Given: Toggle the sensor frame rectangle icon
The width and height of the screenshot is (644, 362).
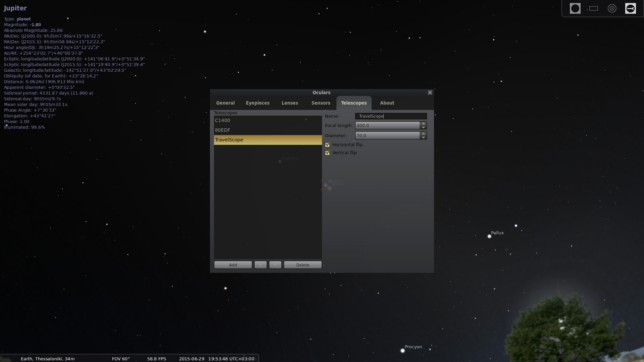Looking at the screenshot, I should 593,8.
